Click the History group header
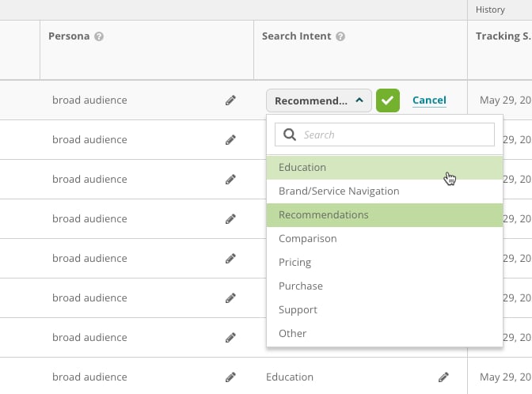Viewport: 532px width, 394px height. (x=500, y=9)
